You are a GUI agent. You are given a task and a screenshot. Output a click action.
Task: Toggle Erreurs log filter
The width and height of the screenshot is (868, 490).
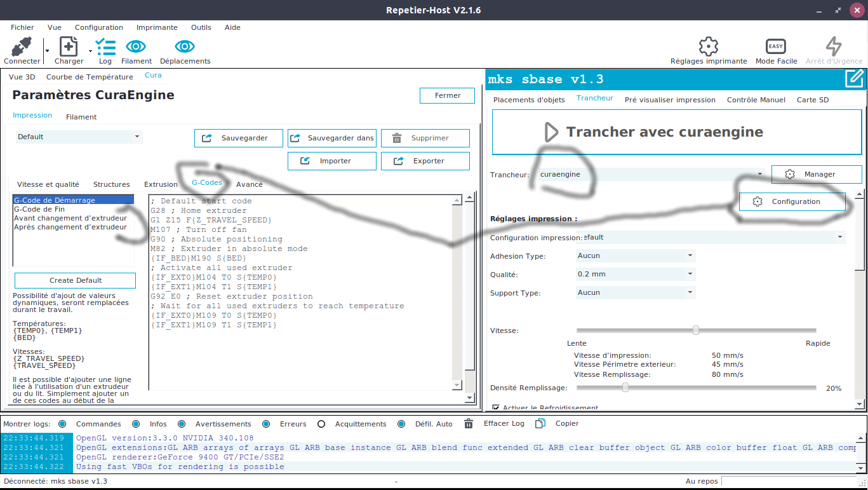coord(266,424)
